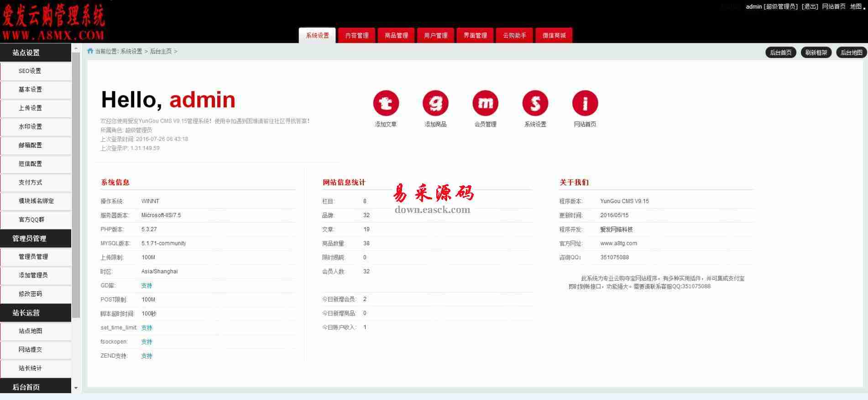This screenshot has height=400, width=868.
Task: Click the sidebar scrollbar down arrow
Action: (76, 388)
